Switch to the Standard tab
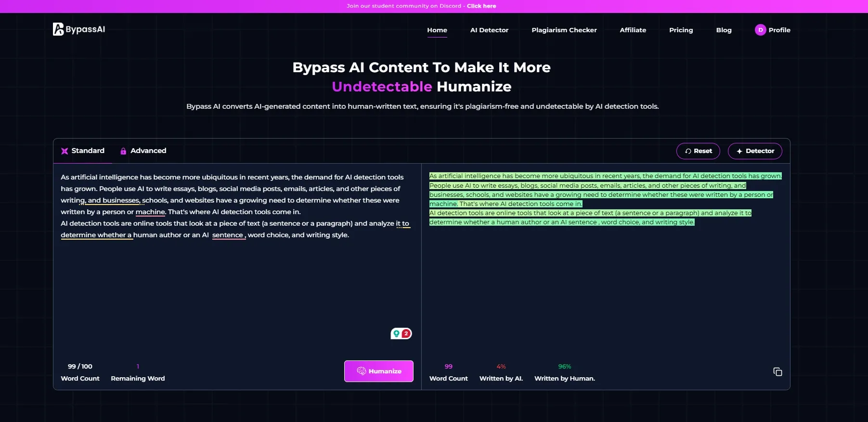Image resolution: width=868 pixels, height=422 pixels. click(83, 151)
